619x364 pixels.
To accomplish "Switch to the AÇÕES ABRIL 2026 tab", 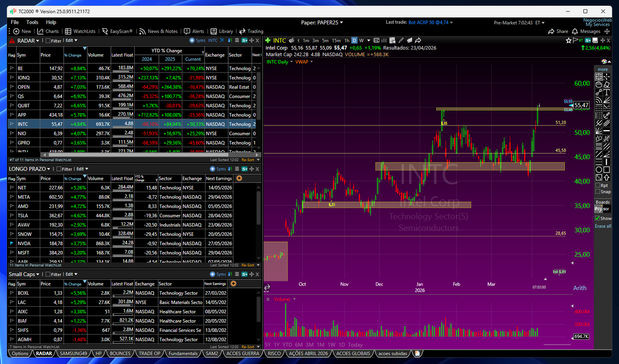I will [308, 353].
